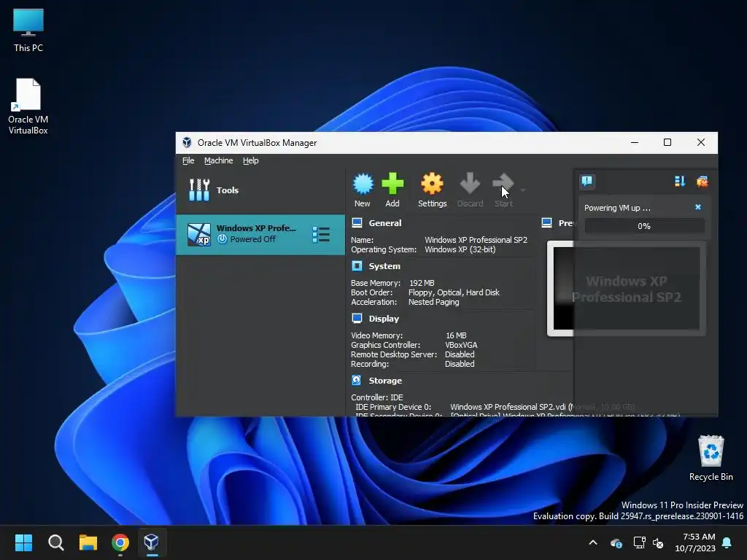Click the VBoxVGA graphics controller value
This screenshot has height=560, width=747.
(461, 345)
